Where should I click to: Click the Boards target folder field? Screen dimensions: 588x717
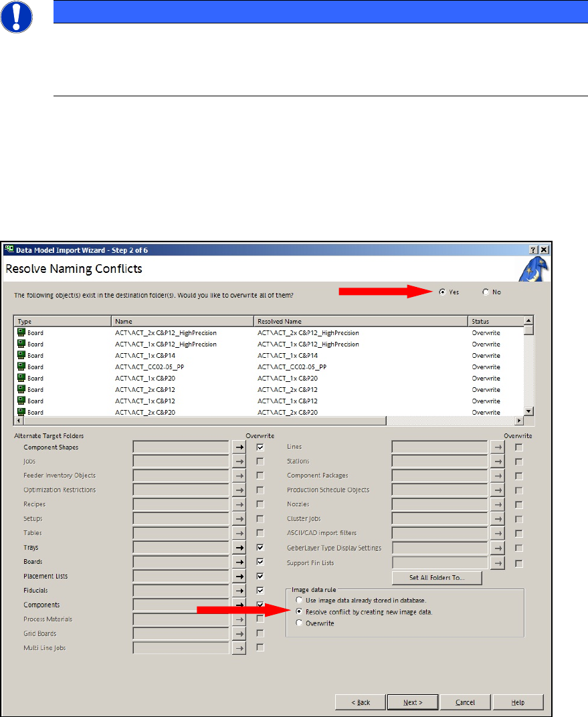pos(181,562)
